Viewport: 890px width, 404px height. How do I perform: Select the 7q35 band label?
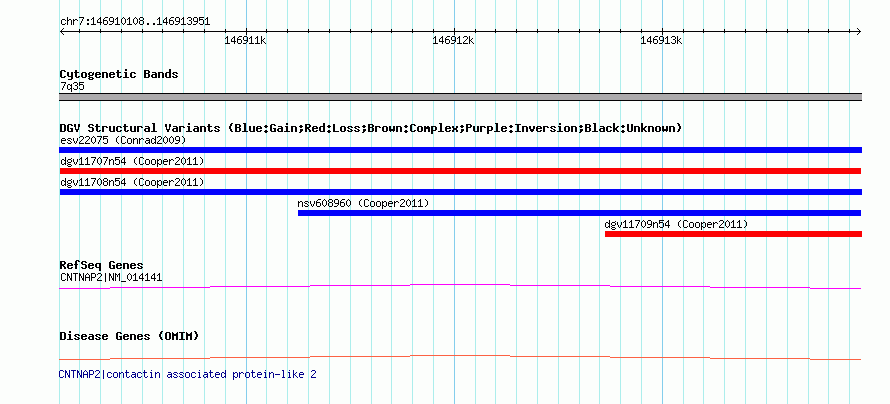point(73,87)
